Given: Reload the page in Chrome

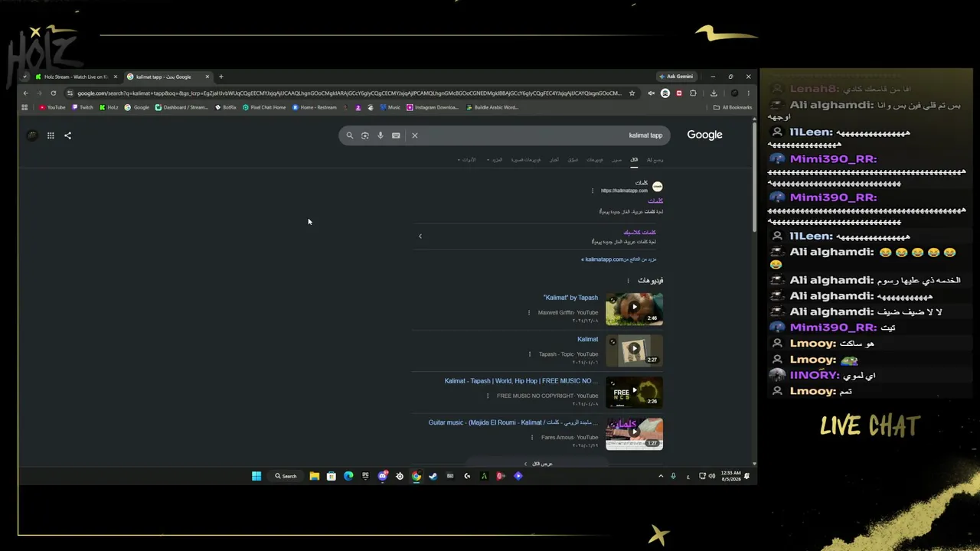Looking at the screenshot, I should tap(53, 93).
